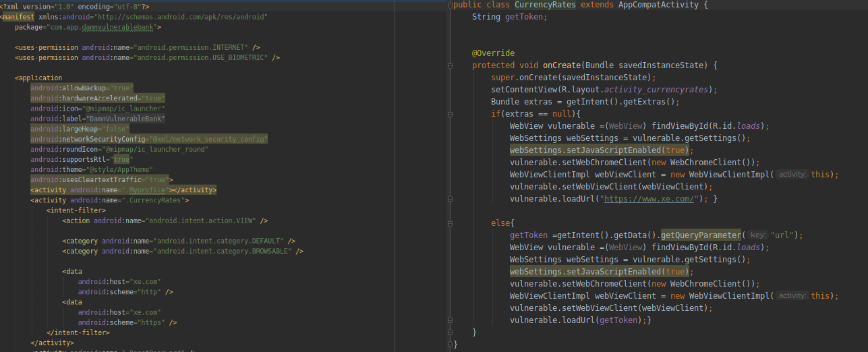Click activity_currencyrates in setContentView call

[657, 90]
